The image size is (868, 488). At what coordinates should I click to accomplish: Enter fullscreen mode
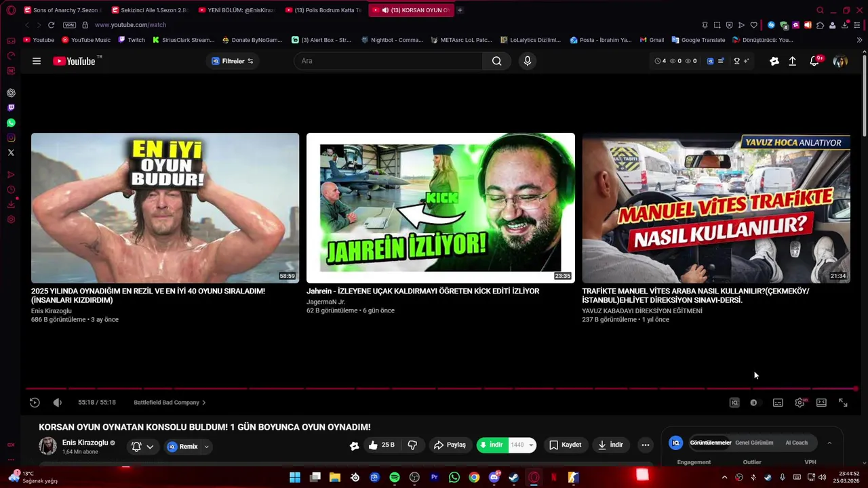(843, 403)
